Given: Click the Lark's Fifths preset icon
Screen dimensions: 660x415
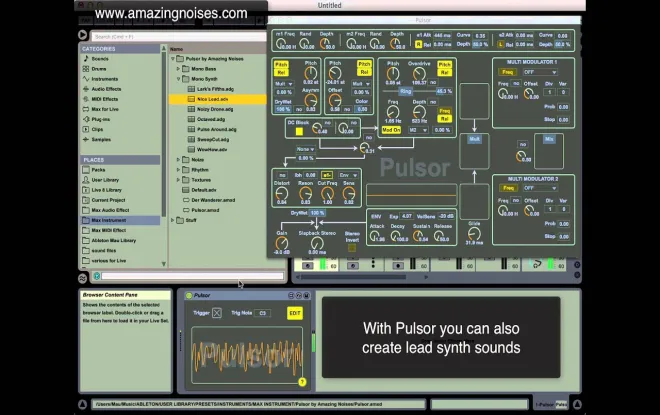Looking at the screenshot, I should [191, 89].
